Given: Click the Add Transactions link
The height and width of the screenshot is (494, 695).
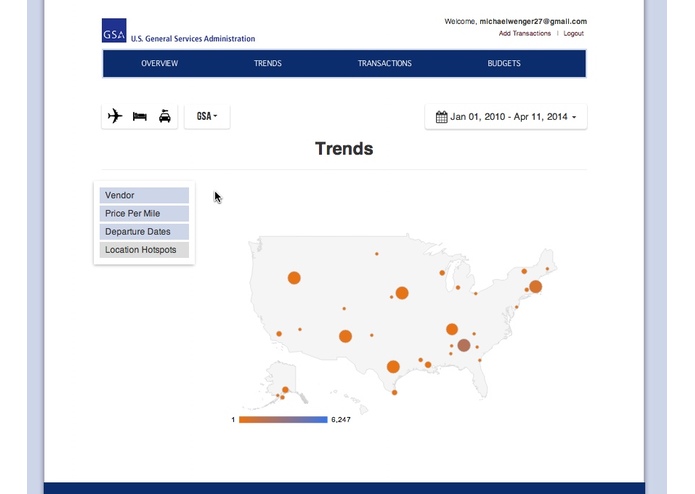Looking at the screenshot, I should click(525, 33).
